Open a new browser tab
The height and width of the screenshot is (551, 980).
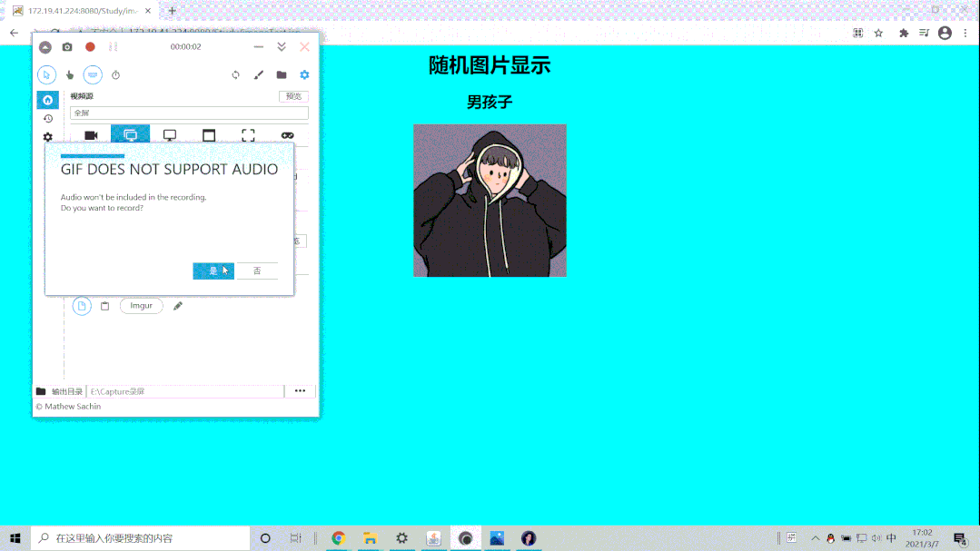pos(173,11)
